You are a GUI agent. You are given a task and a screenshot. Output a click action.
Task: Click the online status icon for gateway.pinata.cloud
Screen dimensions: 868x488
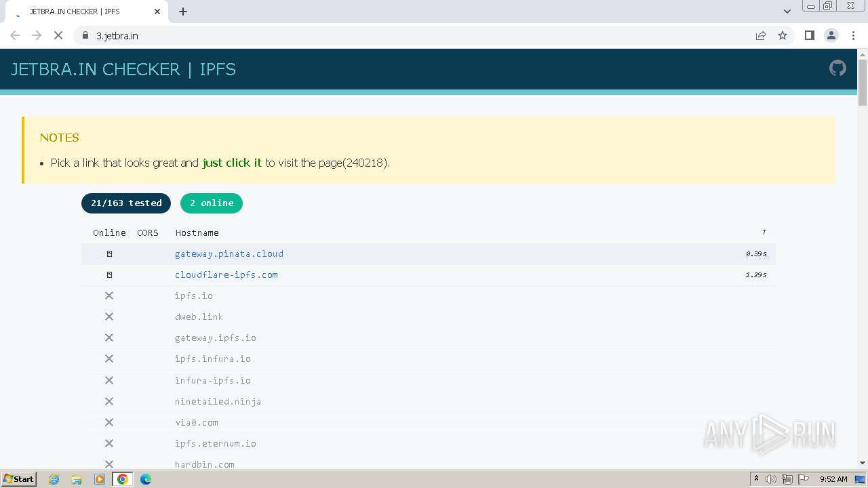109,253
